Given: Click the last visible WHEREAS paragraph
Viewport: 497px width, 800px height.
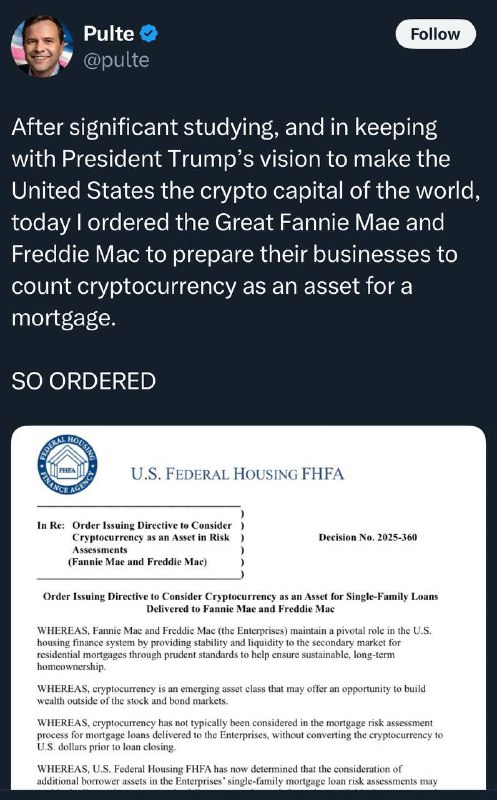Looking at the screenshot, I should 237,774.
